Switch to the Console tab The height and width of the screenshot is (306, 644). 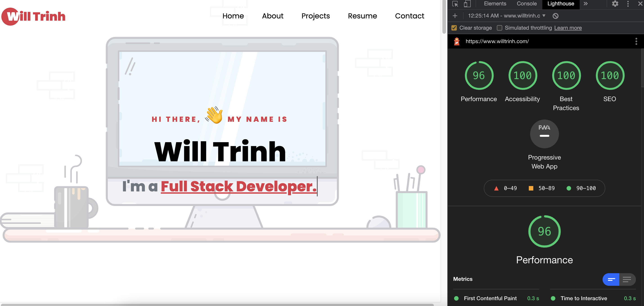click(x=527, y=4)
